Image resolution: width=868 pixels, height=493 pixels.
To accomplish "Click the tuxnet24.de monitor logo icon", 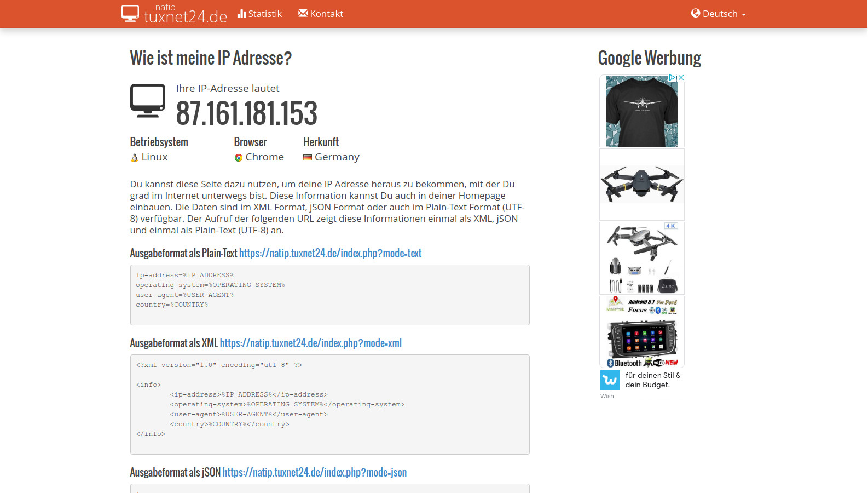I will point(130,13).
